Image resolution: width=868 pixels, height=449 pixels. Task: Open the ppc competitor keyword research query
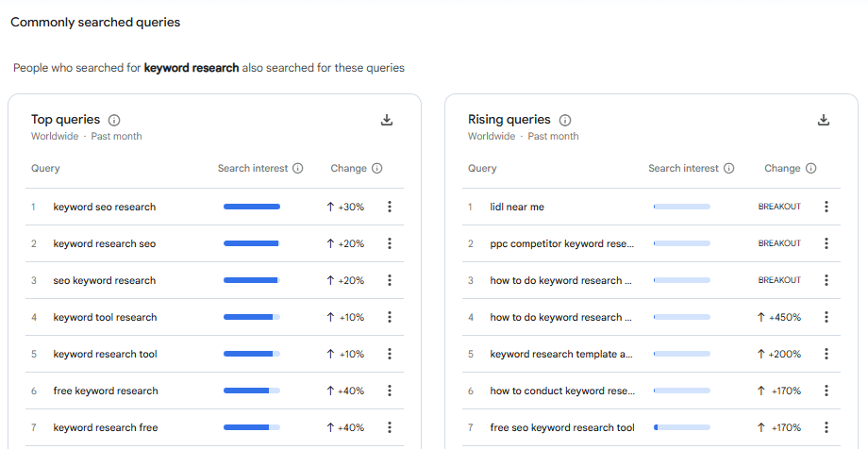[x=562, y=243]
